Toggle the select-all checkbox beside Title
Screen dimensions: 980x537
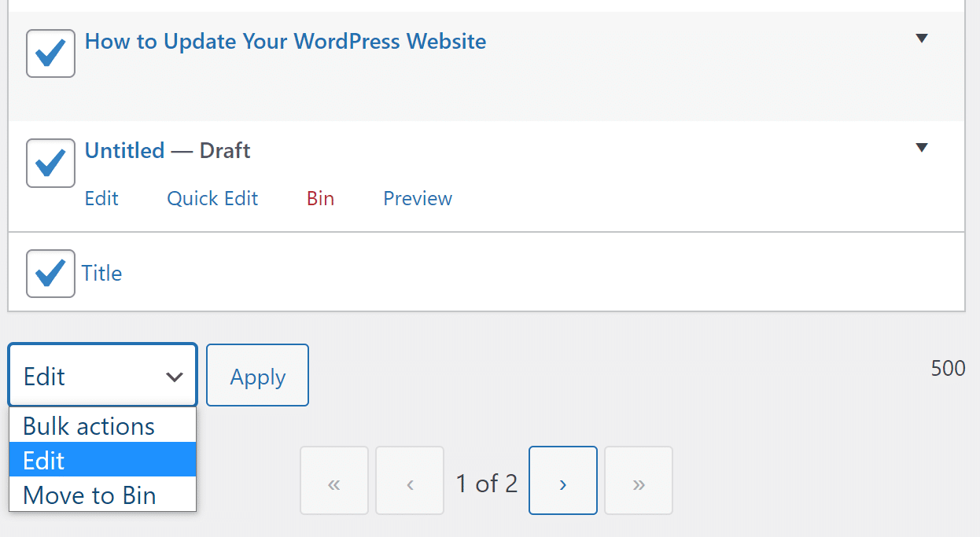(x=50, y=273)
